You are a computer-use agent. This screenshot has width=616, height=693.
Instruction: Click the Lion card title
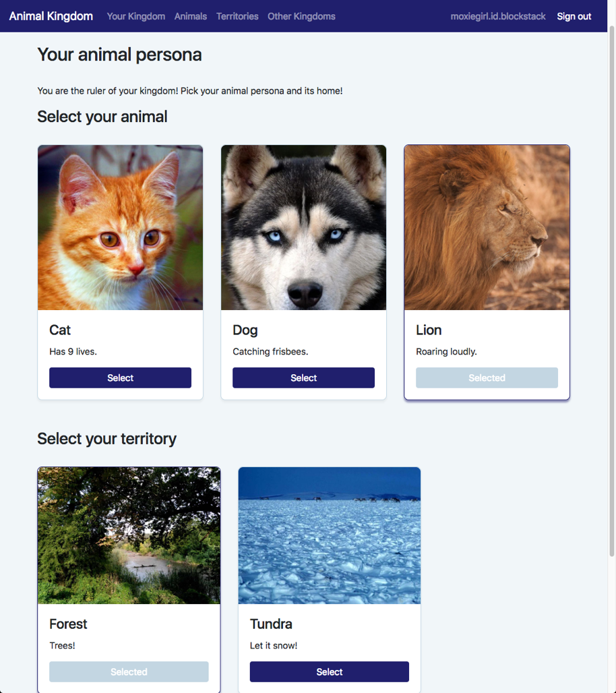coord(429,330)
